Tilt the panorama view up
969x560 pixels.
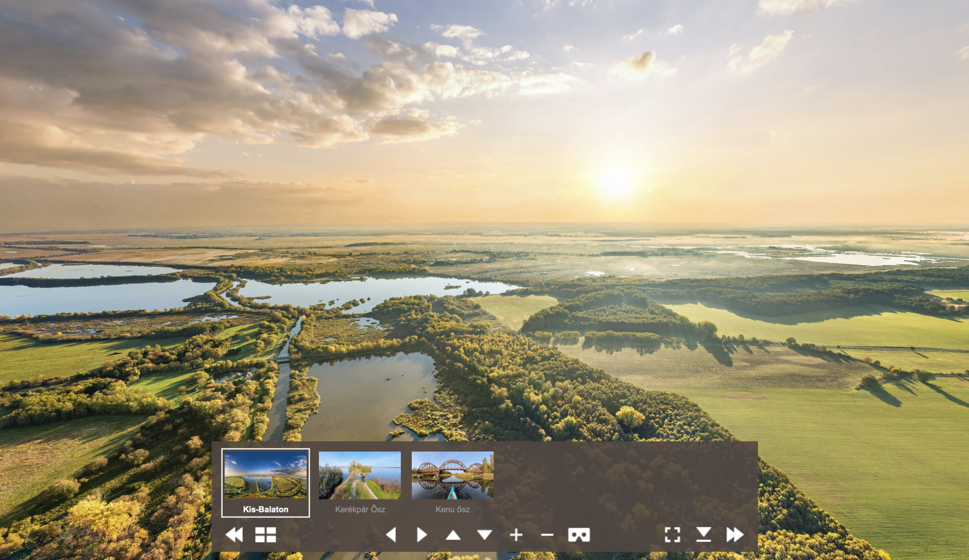(x=453, y=535)
